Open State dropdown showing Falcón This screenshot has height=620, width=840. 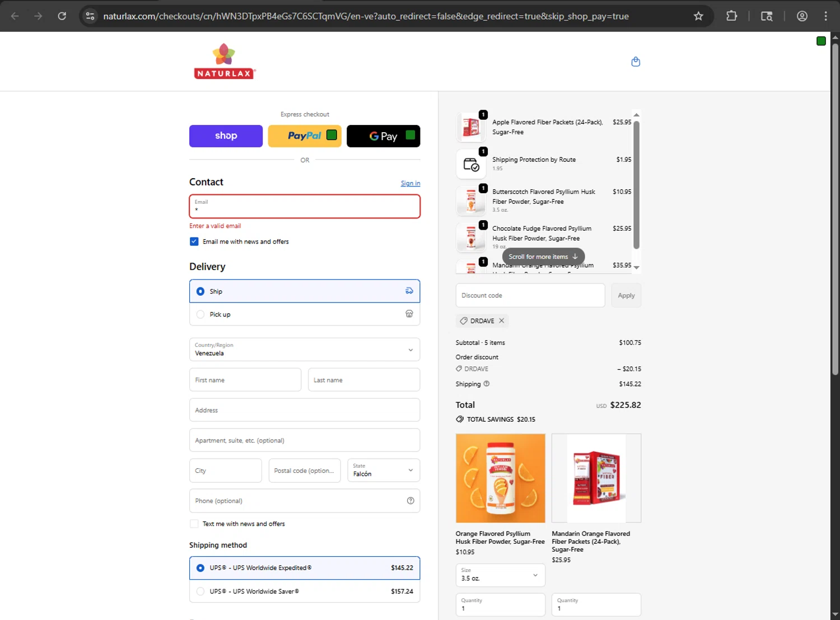(384, 470)
